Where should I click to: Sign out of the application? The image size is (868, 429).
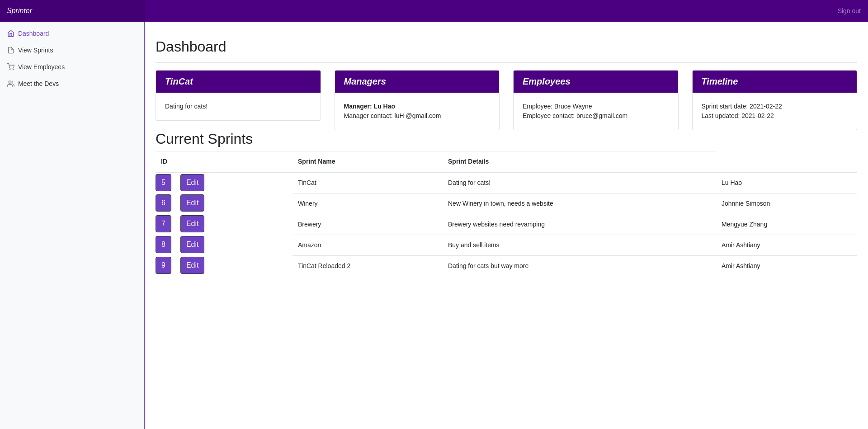click(x=849, y=11)
